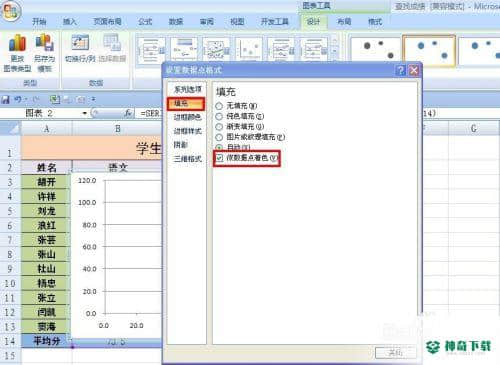Select the first chart layout thumbnail
The height and width of the screenshot is (365, 500).
tap(151, 50)
